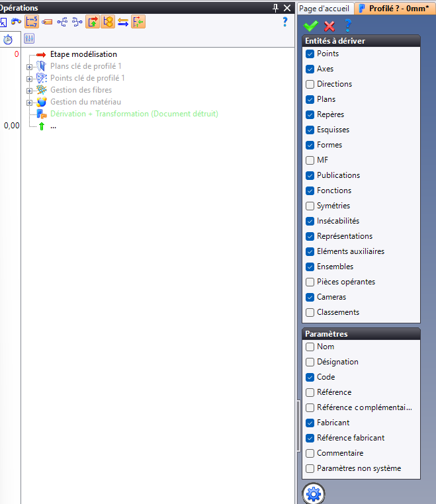Select the Profilé ? - 0mm* tab
The height and width of the screenshot is (504, 436).
(394, 9)
